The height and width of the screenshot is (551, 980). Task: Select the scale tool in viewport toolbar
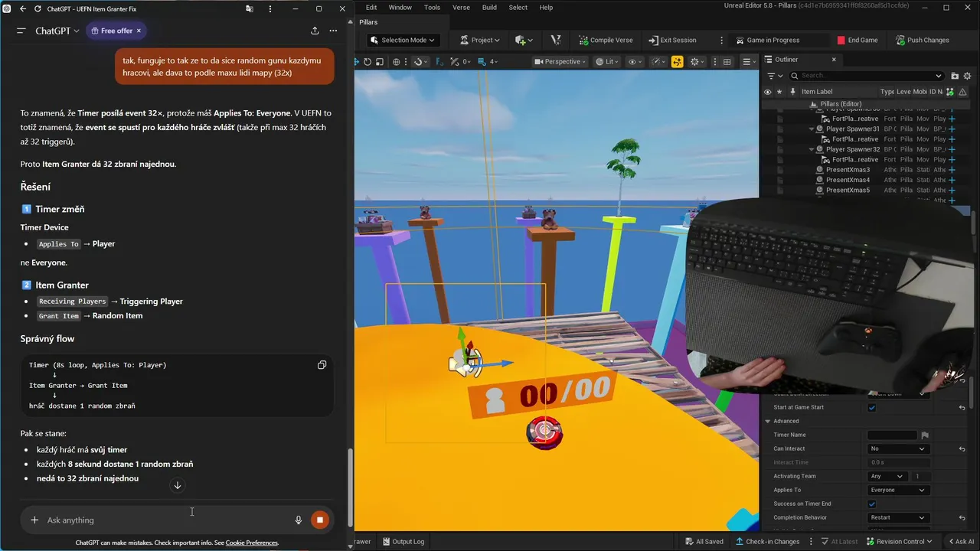(379, 61)
